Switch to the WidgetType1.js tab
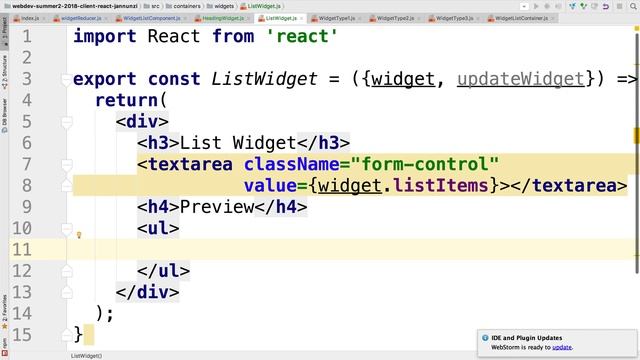 [336, 18]
